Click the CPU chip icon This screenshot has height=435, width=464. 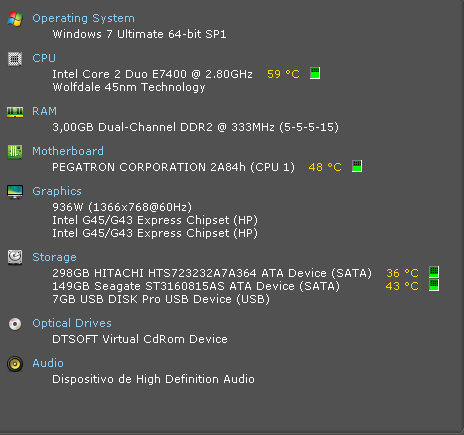15,59
